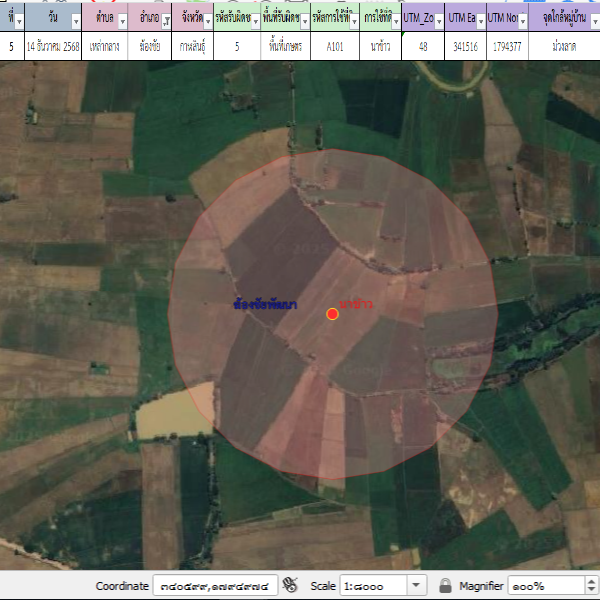Click the mouse-position extents icon beside Coordinate

[x=291, y=585]
